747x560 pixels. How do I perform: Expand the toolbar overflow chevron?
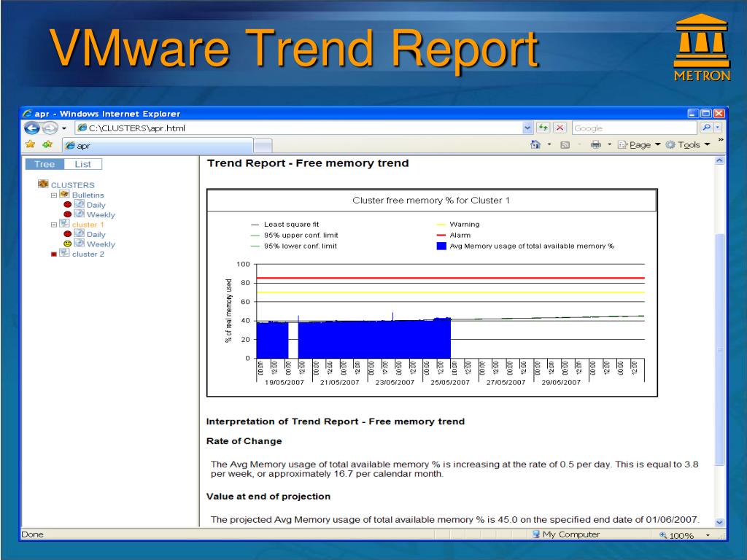(x=721, y=139)
